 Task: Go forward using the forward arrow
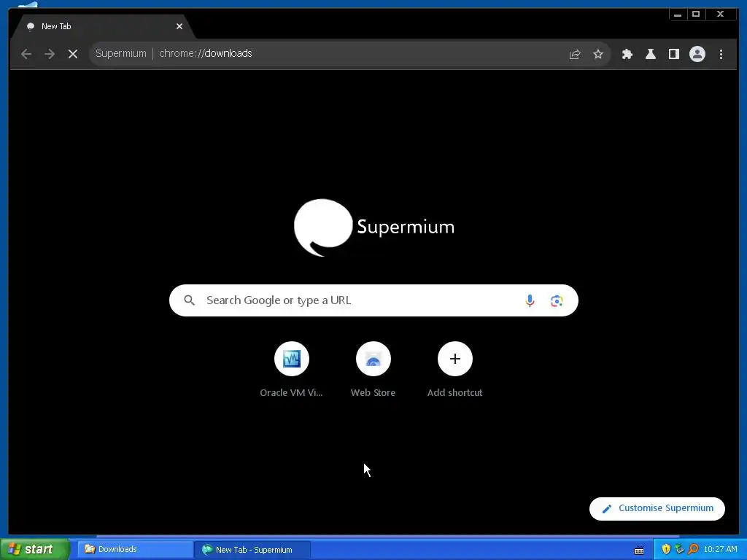point(50,54)
